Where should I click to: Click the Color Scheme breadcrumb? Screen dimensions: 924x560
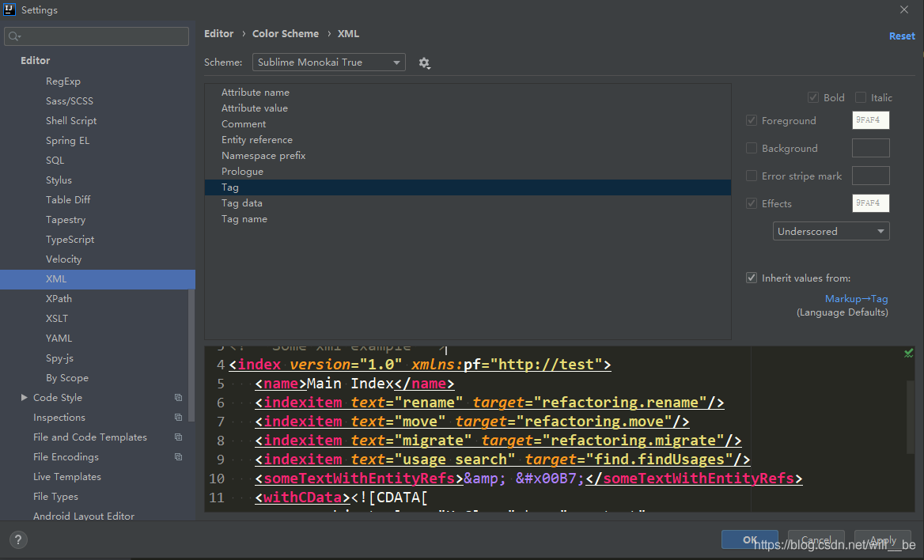click(286, 33)
